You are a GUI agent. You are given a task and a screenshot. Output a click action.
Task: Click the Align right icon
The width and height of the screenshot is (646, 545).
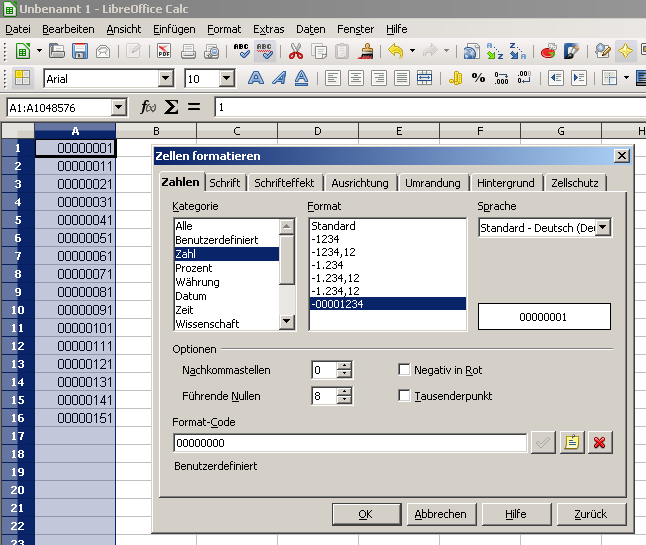[x=379, y=78]
